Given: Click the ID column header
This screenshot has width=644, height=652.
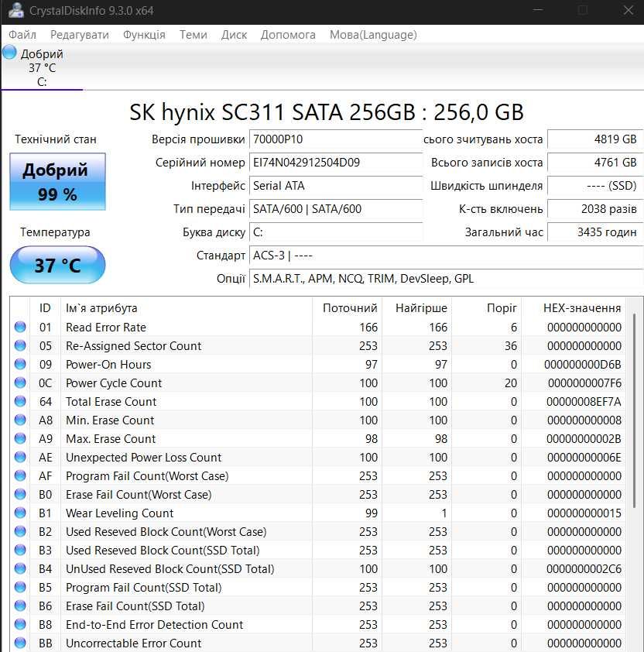Looking at the screenshot, I should pyautogui.click(x=45, y=308).
